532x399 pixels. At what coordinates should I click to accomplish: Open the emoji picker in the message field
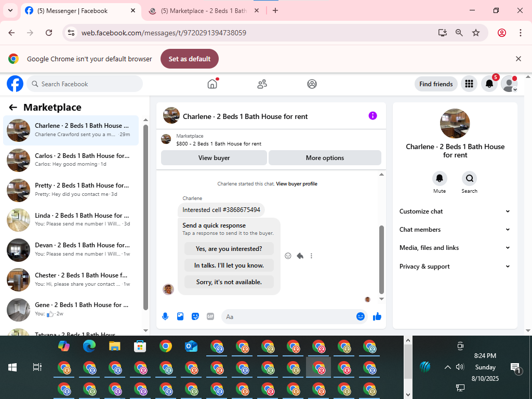tap(361, 316)
